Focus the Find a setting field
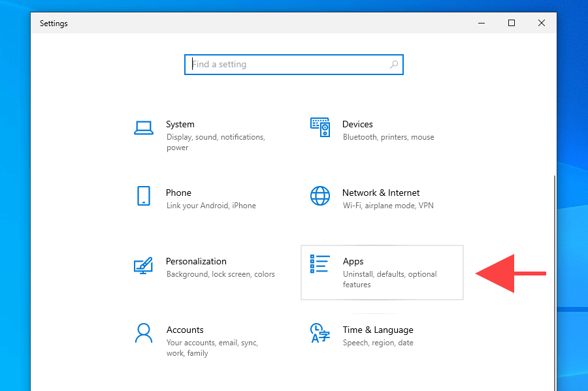The height and width of the screenshot is (391, 588). (293, 65)
